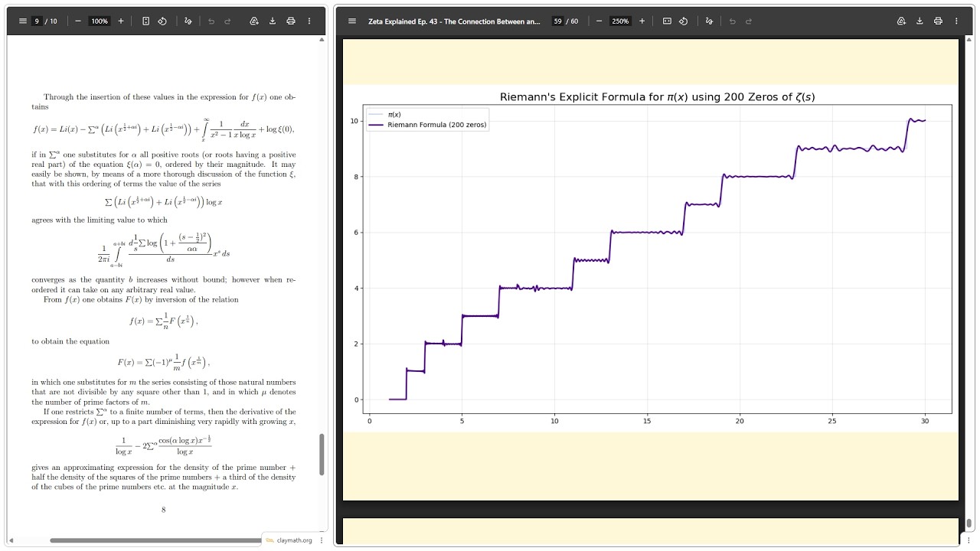This screenshot has width=980, height=551.
Task: Enable the draw annotation tool in right viewer
Action: point(710,21)
